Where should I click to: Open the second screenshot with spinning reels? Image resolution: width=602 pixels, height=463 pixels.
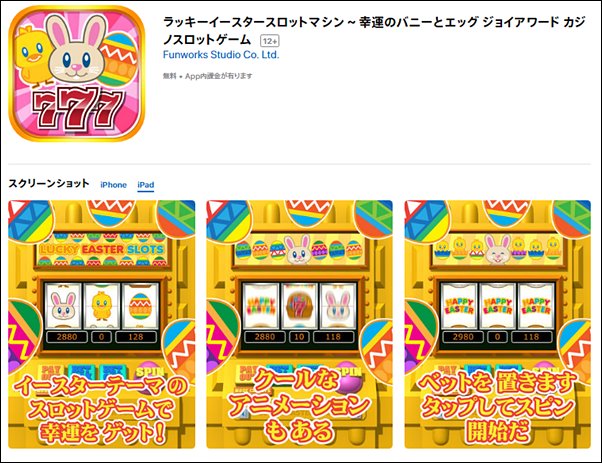[299, 324]
